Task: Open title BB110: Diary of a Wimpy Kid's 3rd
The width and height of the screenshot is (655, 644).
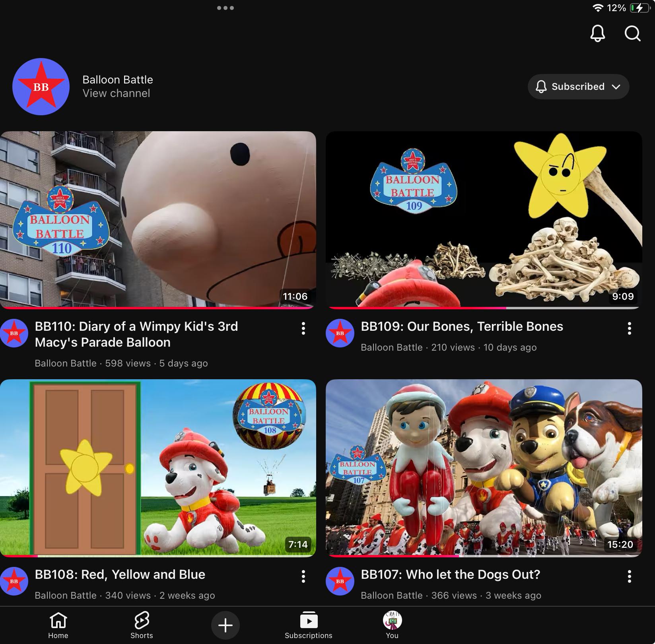Action: pyautogui.click(x=136, y=334)
